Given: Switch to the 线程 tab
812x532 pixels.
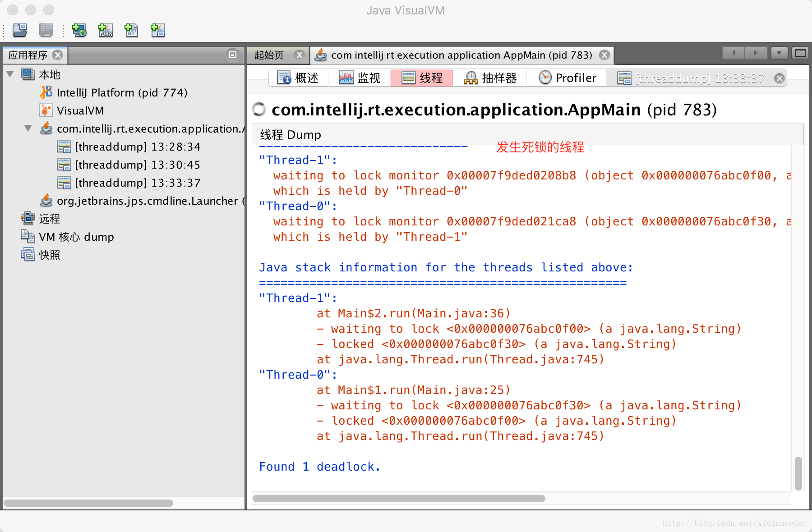Looking at the screenshot, I should pyautogui.click(x=422, y=78).
